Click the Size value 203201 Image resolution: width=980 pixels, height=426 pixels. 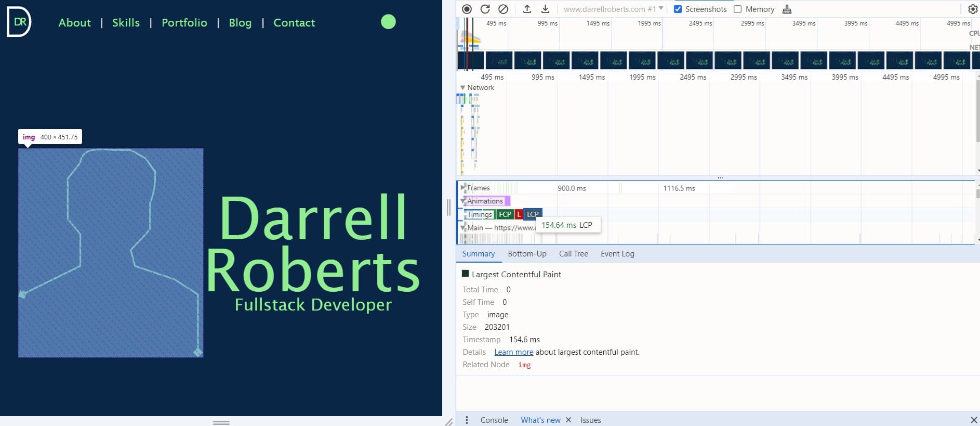497,327
